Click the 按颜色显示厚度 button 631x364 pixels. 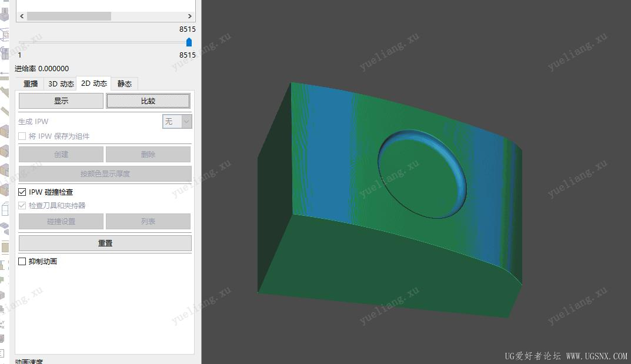pos(105,174)
